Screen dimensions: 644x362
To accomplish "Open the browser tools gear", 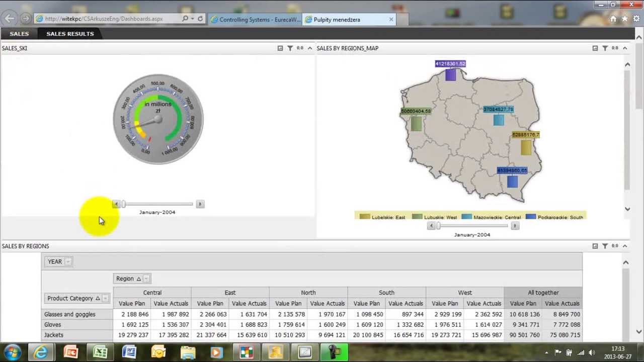I will point(636,19).
